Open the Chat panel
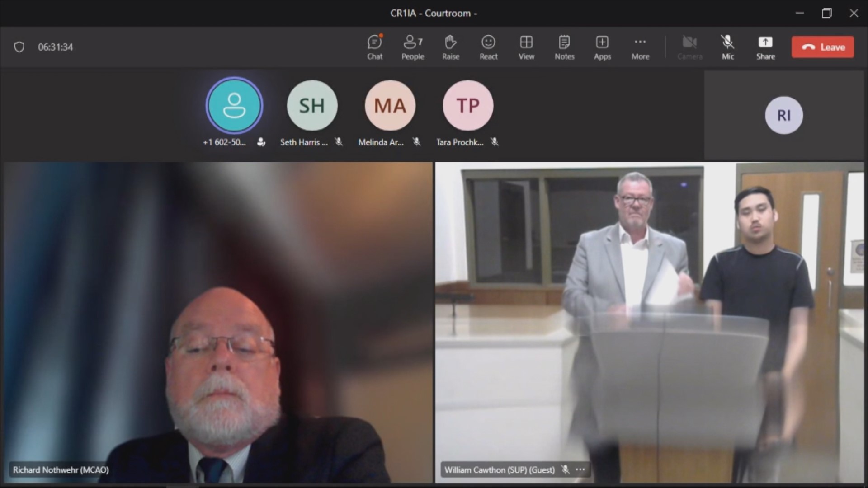This screenshot has height=488, width=868. coord(374,47)
